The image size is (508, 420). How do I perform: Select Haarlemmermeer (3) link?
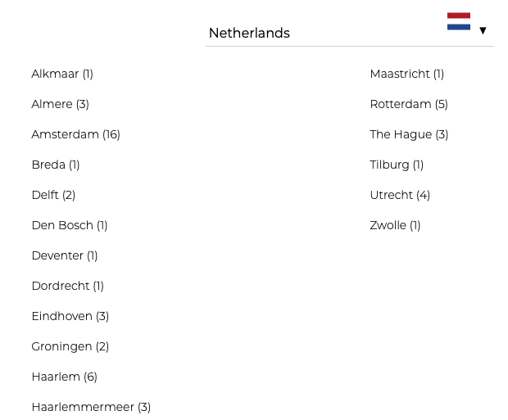91,407
